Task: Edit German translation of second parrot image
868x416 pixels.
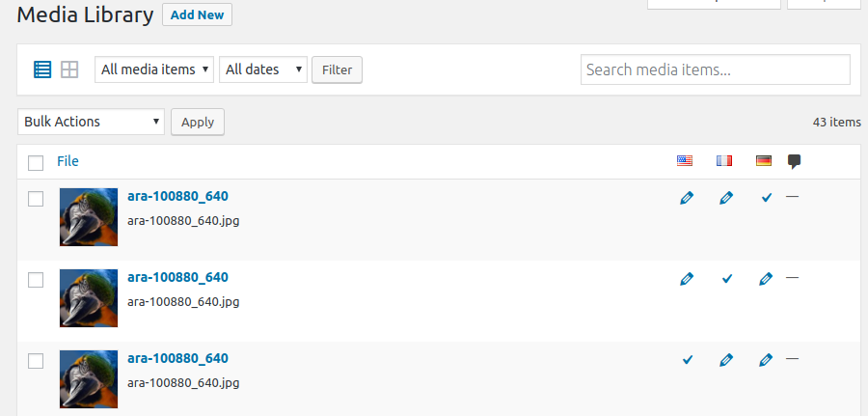Action: (766, 279)
